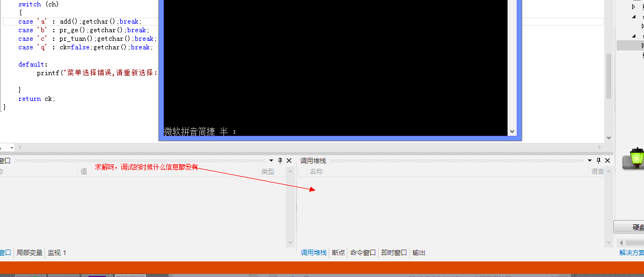Click the editor horizontal scrollbar left arrow
The height and width of the screenshot is (277, 644).
click(19, 147)
